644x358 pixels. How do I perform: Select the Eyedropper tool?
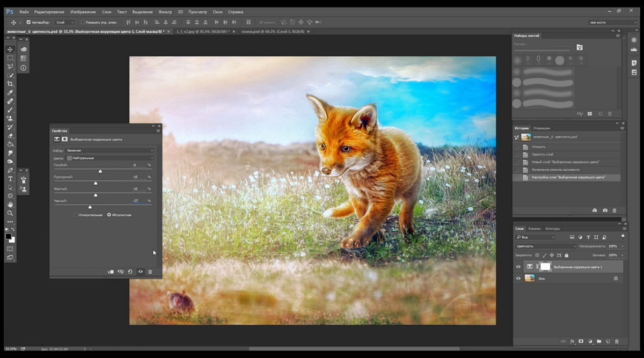pos(10,93)
